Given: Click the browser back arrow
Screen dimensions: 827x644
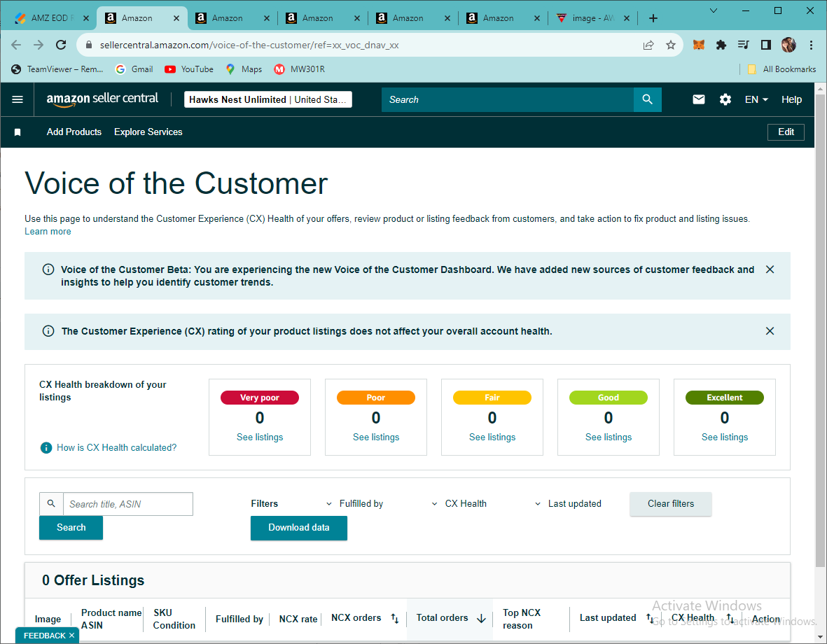Looking at the screenshot, I should (x=16, y=45).
